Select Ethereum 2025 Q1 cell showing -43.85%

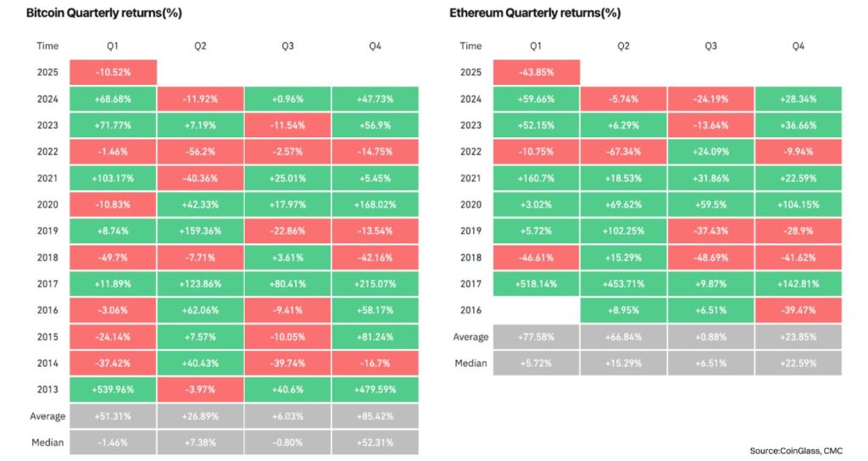(x=536, y=72)
